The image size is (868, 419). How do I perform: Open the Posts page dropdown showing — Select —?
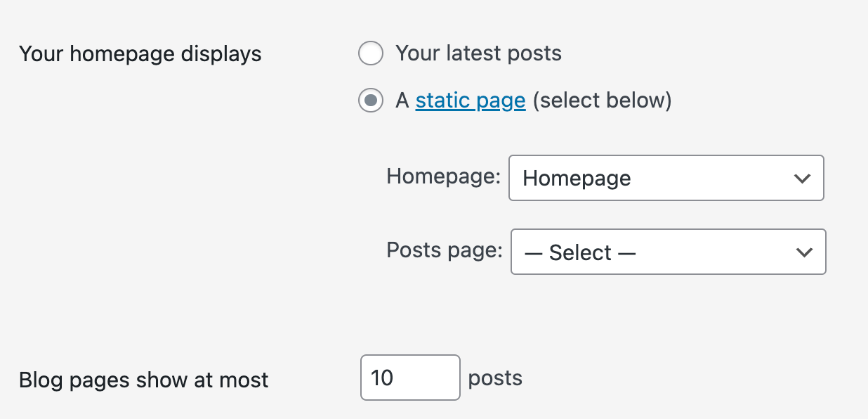point(667,252)
